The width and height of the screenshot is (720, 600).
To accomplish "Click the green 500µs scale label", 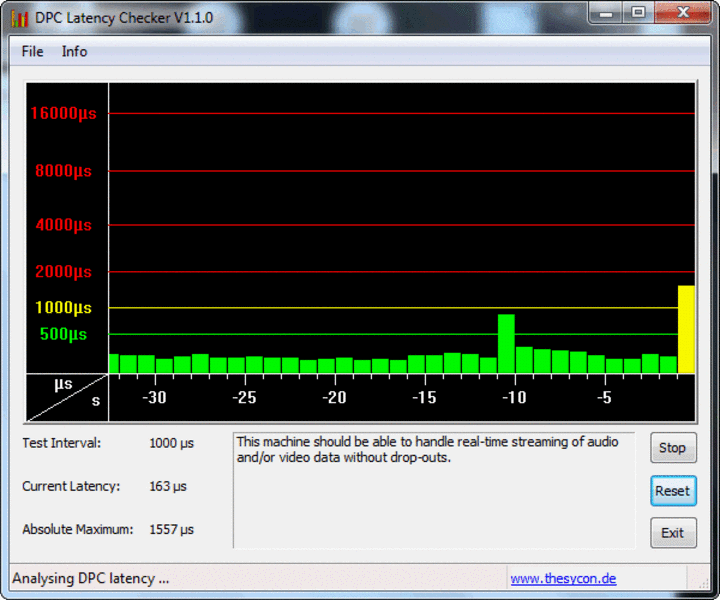I will [x=63, y=334].
